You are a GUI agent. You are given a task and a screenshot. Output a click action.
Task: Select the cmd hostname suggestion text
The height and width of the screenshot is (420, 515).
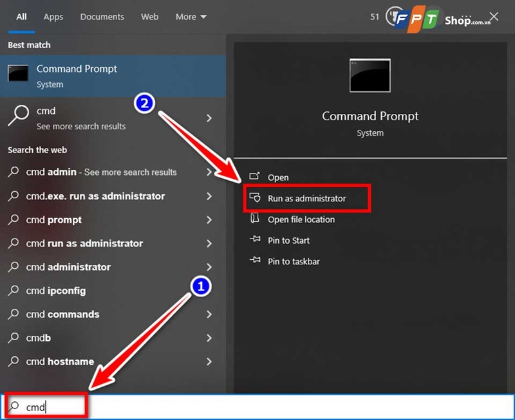[x=60, y=361]
